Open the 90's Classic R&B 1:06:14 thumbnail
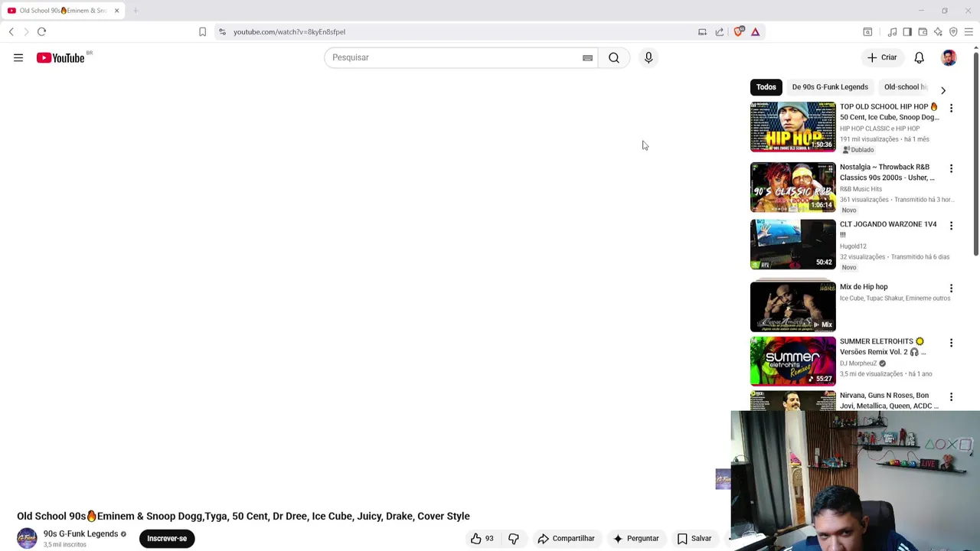980x551 pixels. pos(793,187)
